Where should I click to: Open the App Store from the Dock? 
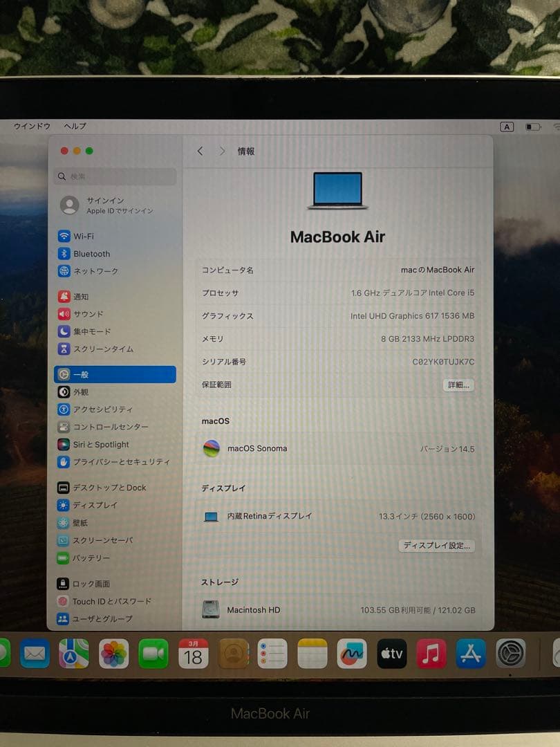coord(472,652)
